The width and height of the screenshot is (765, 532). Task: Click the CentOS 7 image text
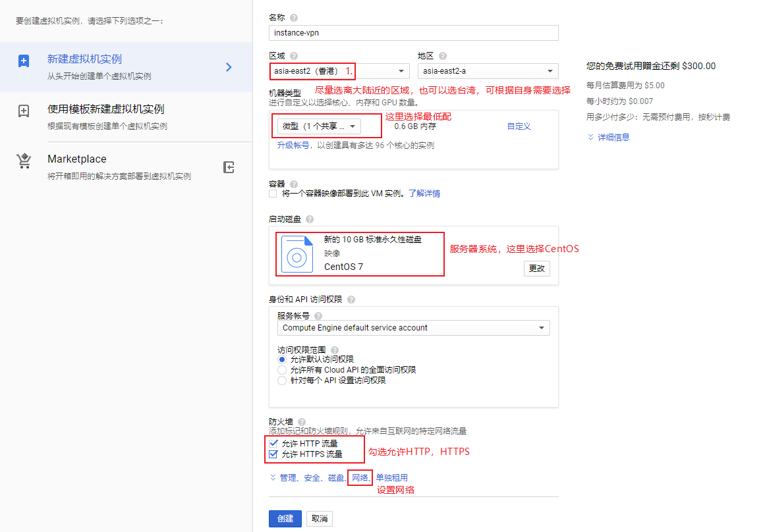[343, 267]
